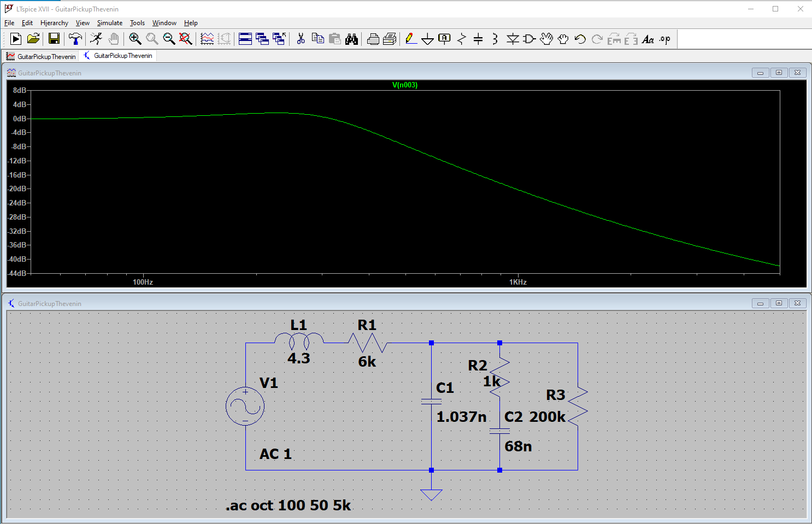The width and height of the screenshot is (812, 524).
Task: Select the Draw Wire pencil tool
Action: coord(411,39)
